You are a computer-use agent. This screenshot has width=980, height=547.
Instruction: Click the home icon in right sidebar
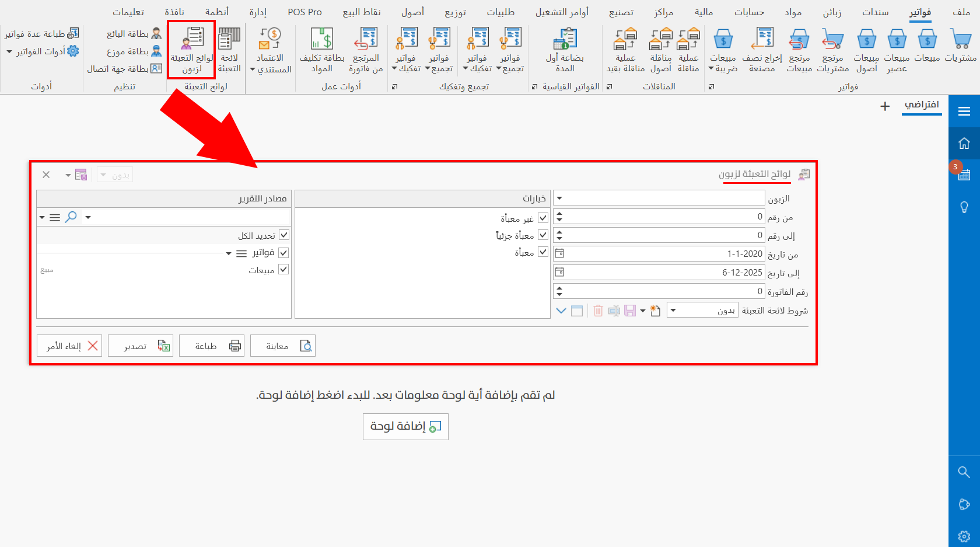[964, 143]
